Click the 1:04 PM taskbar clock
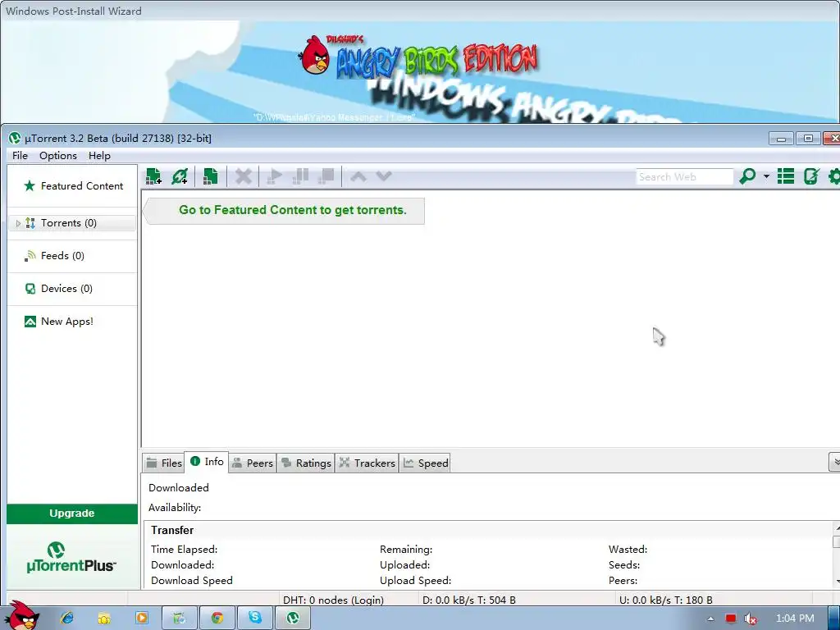 pyautogui.click(x=795, y=619)
